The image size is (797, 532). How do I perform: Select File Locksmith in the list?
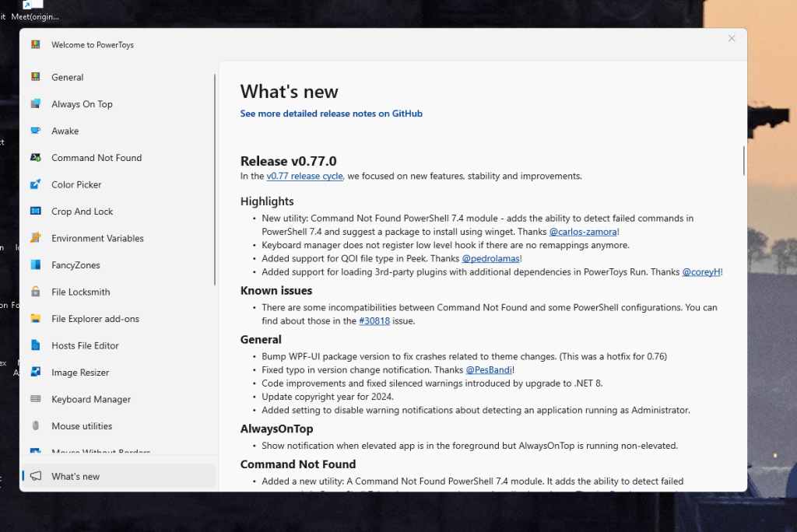point(118,292)
